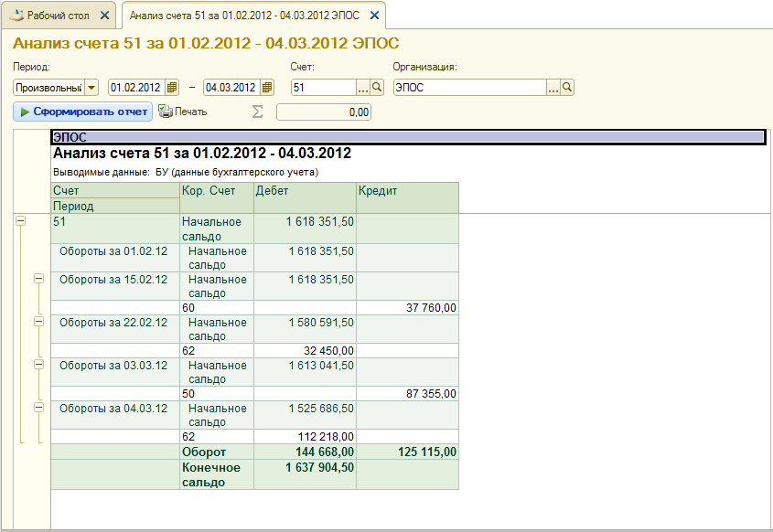Click debit balance 1 525 686,50
This screenshot has height=532, width=773.
[x=321, y=409]
